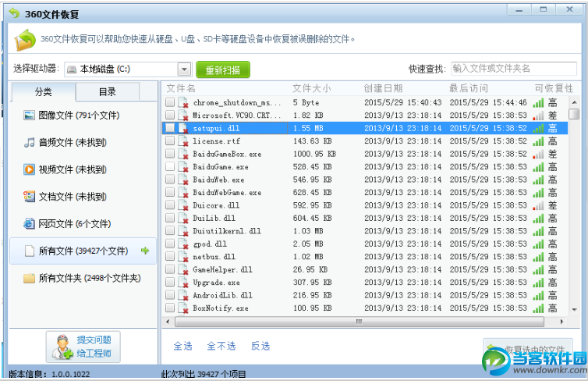The height and width of the screenshot is (381, 588).
Task: Sort by 文件大小 column header
Action: click(312, 88)
